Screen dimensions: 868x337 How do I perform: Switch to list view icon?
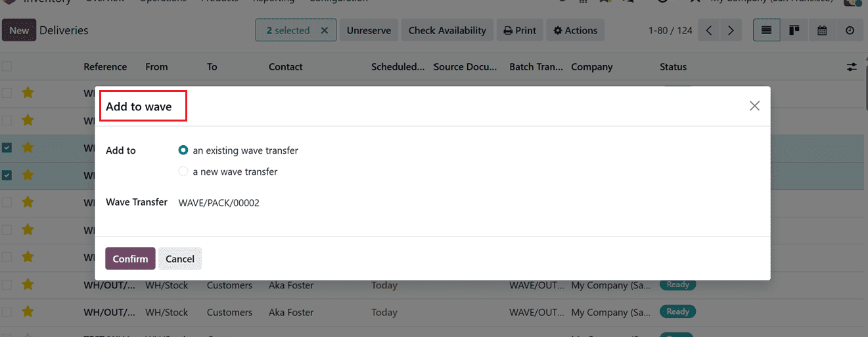coord(766,30)
